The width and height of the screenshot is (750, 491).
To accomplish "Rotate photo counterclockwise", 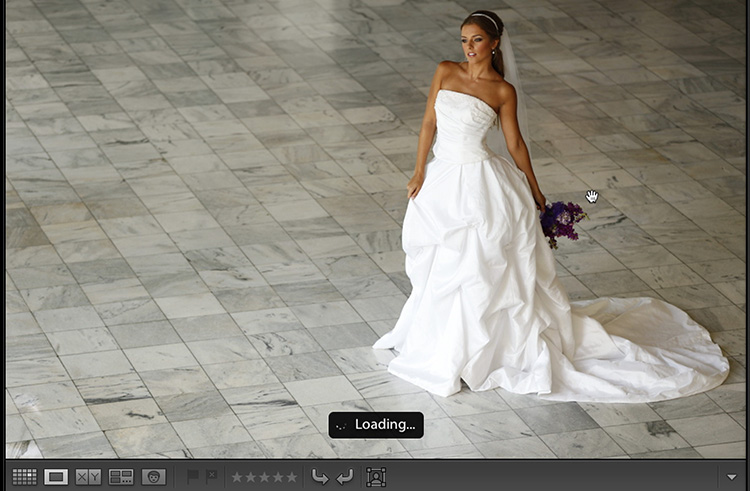I will (320, 477).
